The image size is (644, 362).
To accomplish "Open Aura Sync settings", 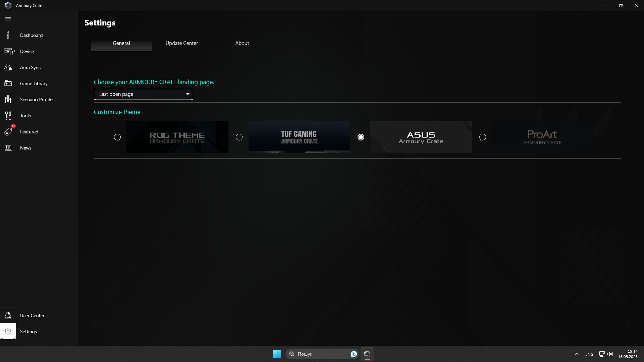I will point(30,67).
